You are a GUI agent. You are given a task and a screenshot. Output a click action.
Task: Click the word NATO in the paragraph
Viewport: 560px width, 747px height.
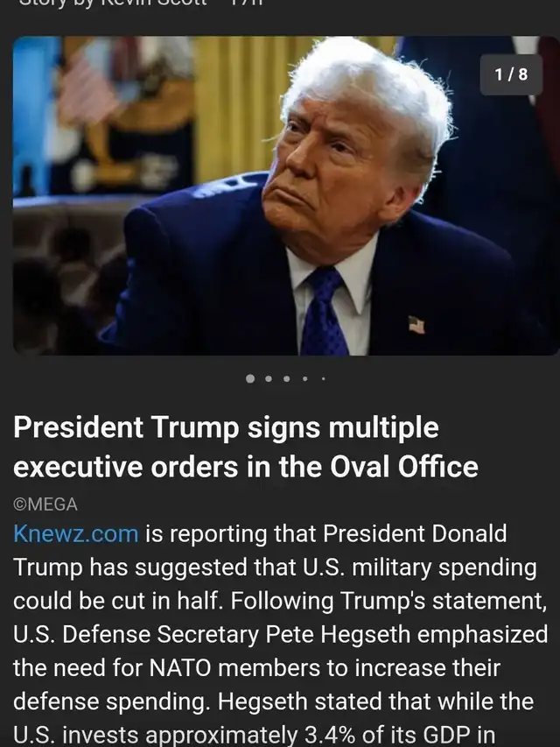pos(180,668)
